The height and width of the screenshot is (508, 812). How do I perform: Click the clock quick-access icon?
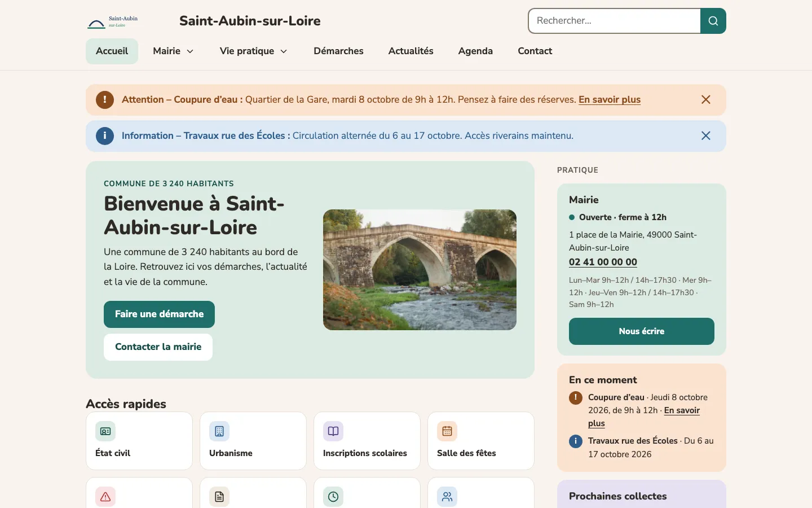coord(333,497)
